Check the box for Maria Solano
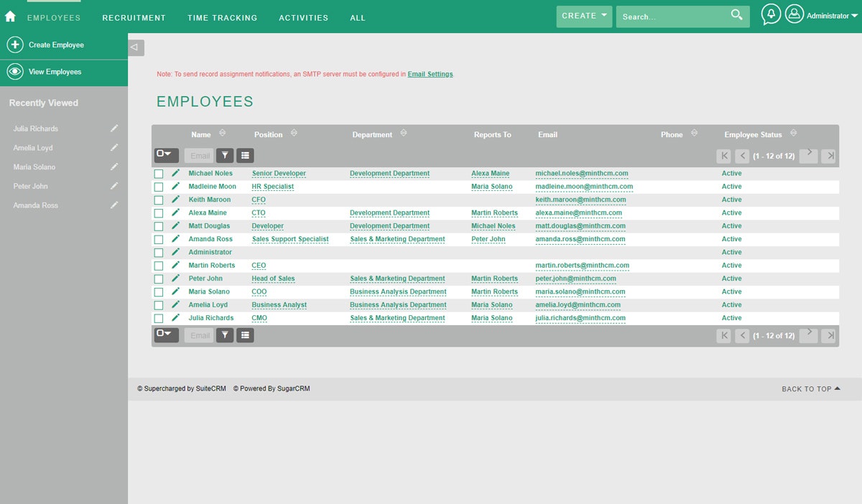Screen dimensions: 862x504 point(159,292)
